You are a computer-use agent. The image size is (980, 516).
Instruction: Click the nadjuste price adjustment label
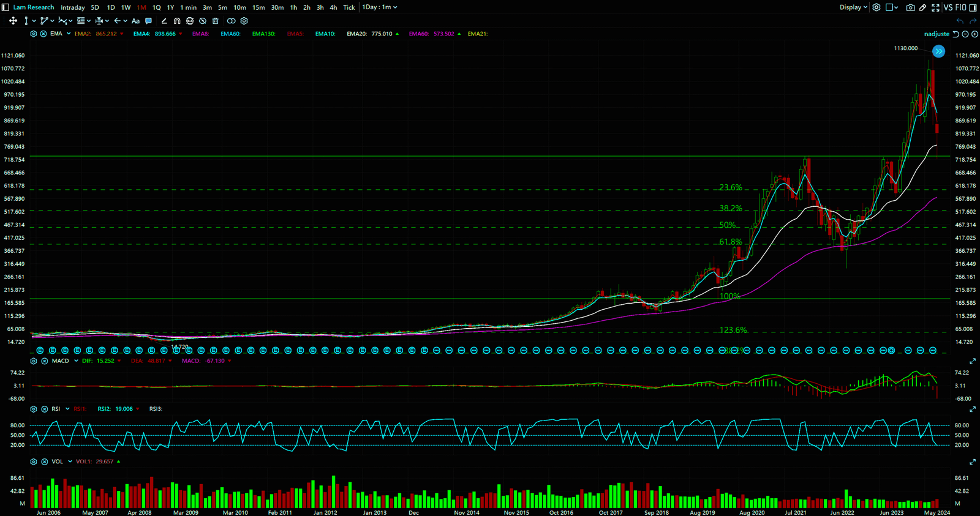[x=937, y=34]
